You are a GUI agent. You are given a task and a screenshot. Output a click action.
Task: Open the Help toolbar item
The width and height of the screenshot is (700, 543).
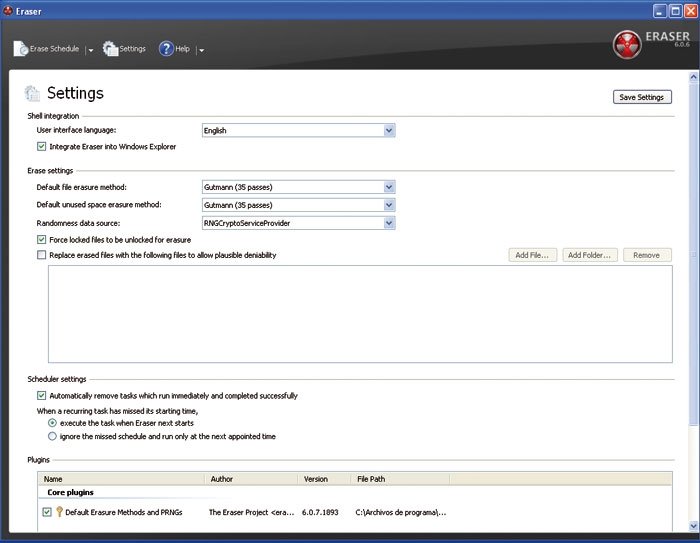(175, 48)
